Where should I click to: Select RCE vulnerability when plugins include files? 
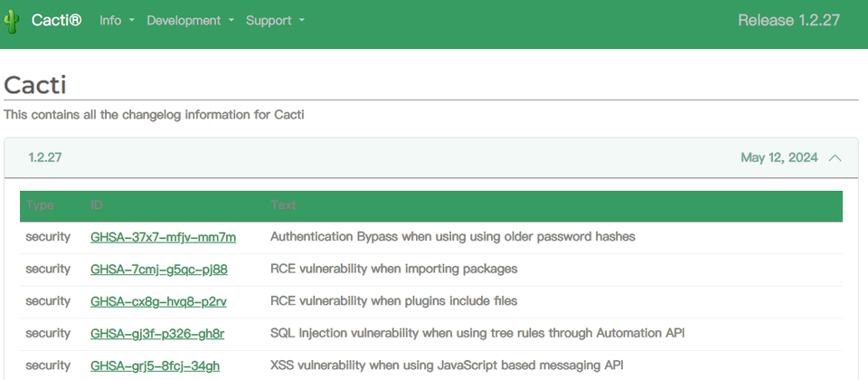click(393, 301)
